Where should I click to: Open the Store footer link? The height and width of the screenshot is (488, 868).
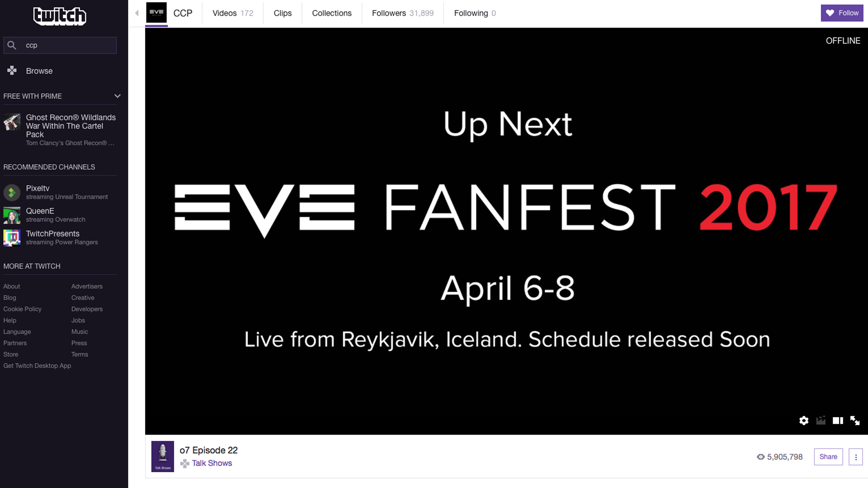pos(11,354)
